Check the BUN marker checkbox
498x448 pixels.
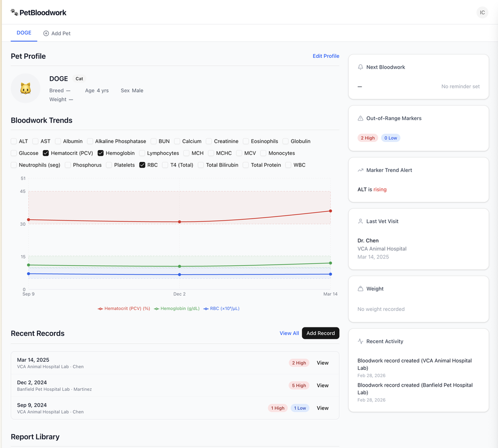point(153,141)
